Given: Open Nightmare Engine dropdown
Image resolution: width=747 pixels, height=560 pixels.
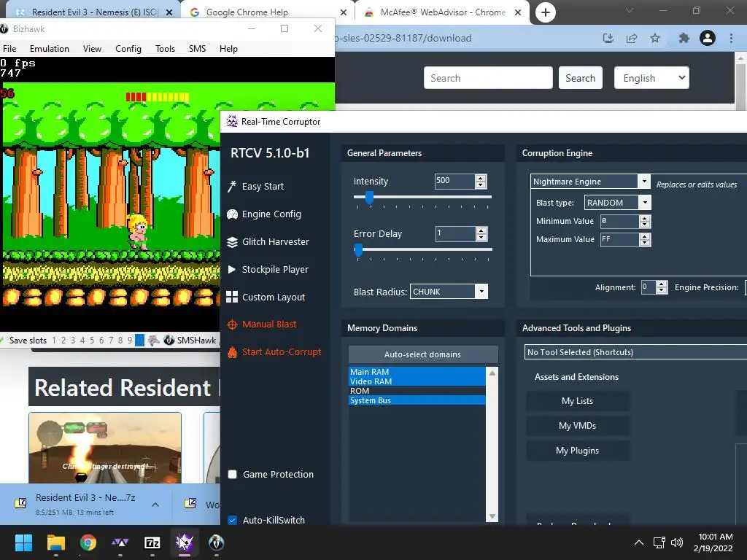Looking at the screenshot, I should pyautogui.click(x=643, y=182).
